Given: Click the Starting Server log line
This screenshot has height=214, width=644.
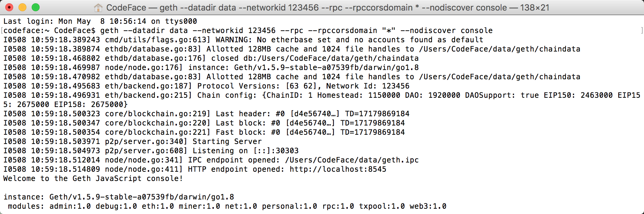Looking at the screenshot, I should point(133,142).
